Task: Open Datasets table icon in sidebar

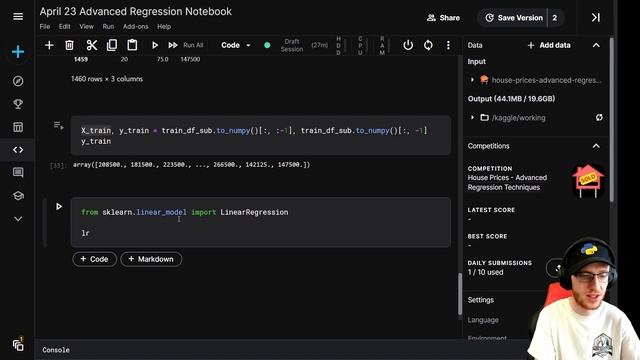Action: point(18,127)
